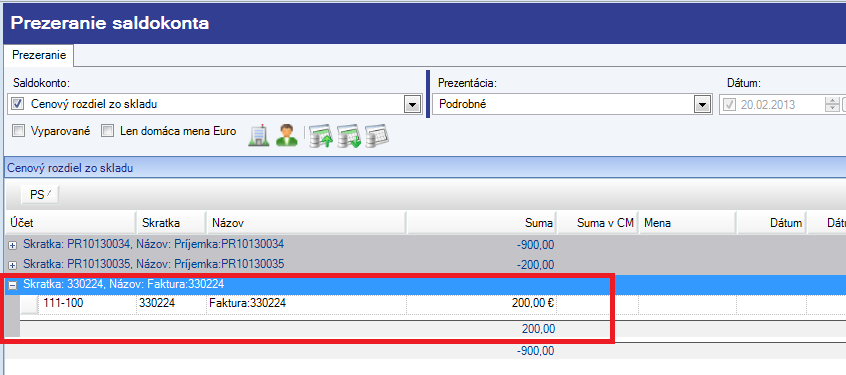The width and height of the screenshot is (846, 375).
Task: Click the row selector beside account 111-100
Action: (29, 304)
